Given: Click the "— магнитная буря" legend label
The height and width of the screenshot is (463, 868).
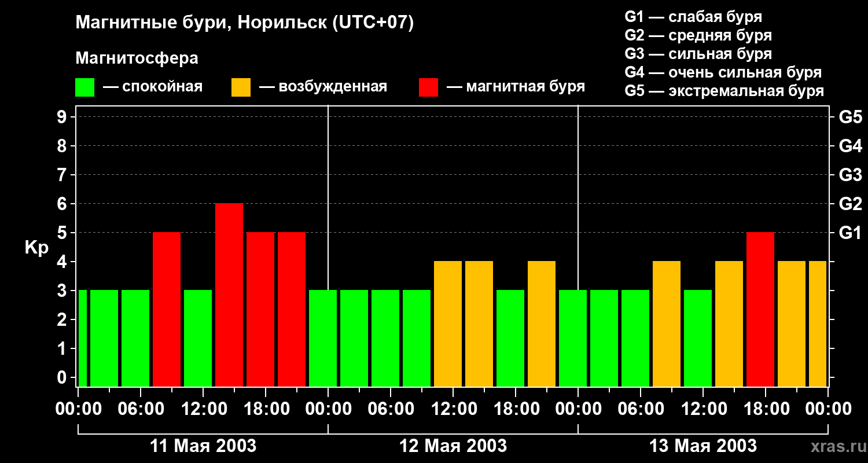Looking at the screenshot, I should tap(516, 87).
